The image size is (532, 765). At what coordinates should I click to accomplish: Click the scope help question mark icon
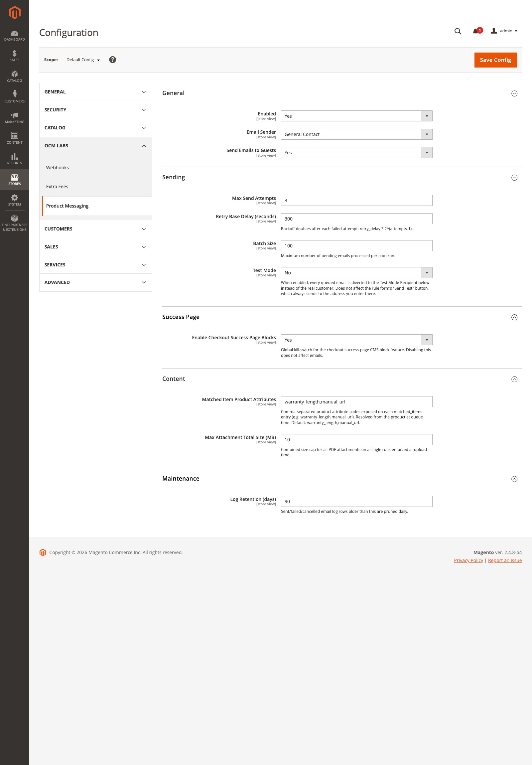[113, 60]
